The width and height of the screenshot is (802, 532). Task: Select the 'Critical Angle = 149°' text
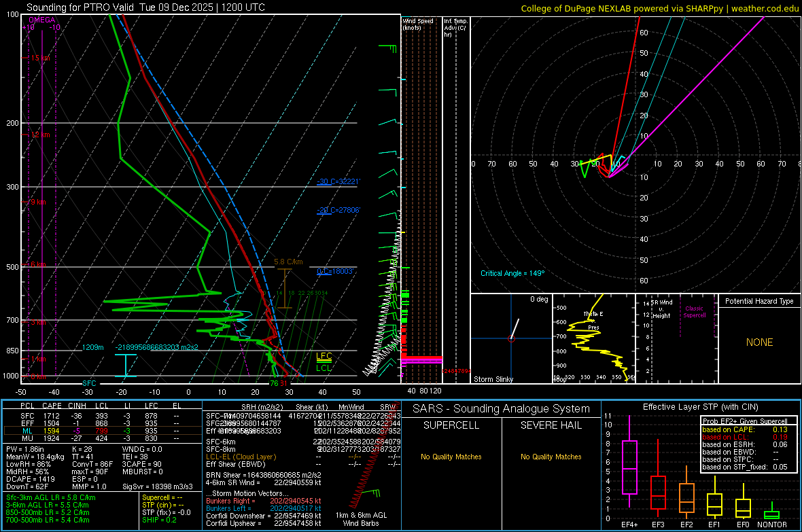[512, 273]
